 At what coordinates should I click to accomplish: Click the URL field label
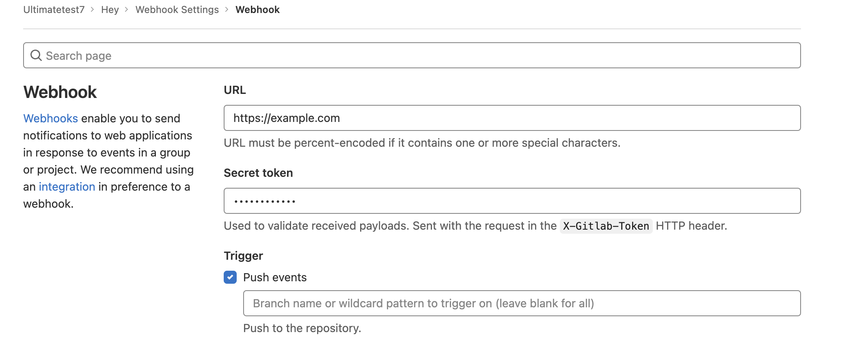coord(235,90)
